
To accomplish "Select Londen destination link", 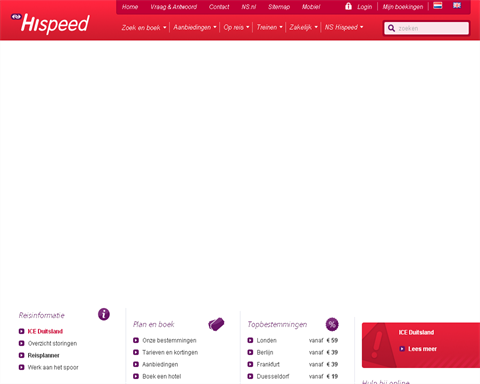I will tap(267, 340).
